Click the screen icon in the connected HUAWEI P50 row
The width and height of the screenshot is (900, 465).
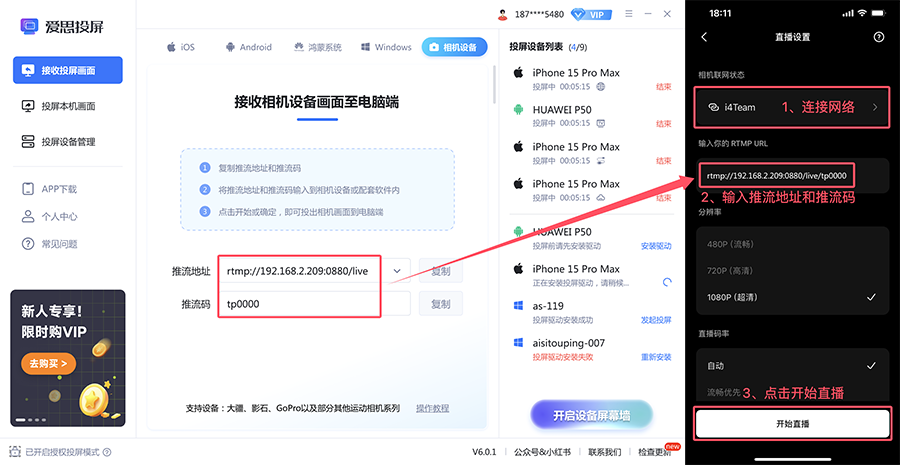601,123
